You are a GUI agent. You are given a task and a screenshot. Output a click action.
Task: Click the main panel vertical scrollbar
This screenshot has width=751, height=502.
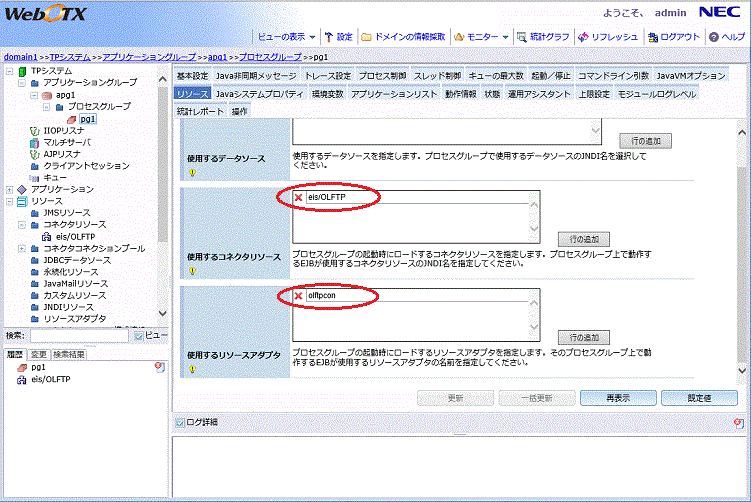click(x=740, y=250)
